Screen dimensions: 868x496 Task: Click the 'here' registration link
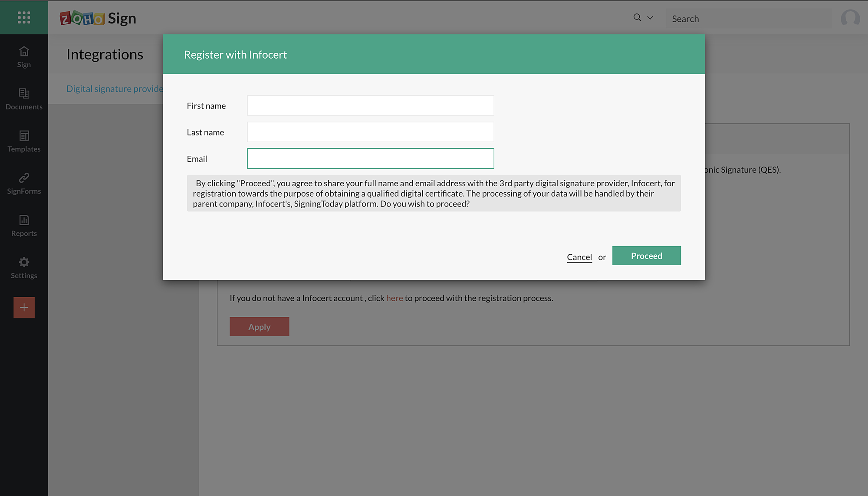click(x=394, y=298)
